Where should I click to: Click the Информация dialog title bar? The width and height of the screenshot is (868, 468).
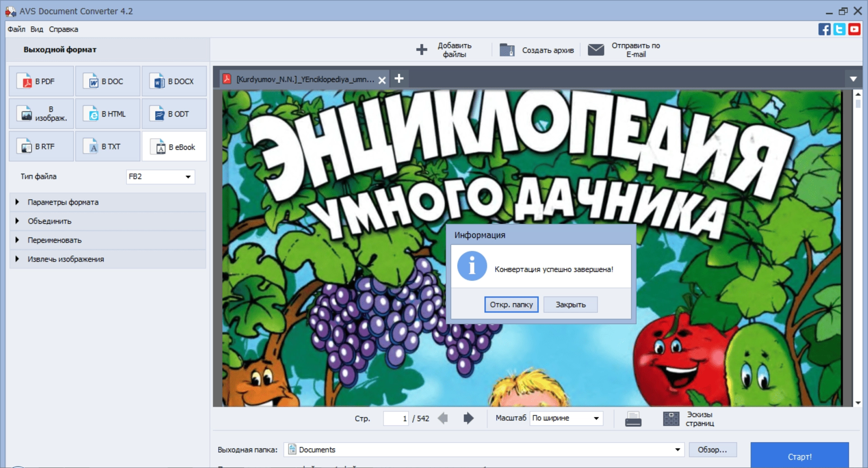541,235
